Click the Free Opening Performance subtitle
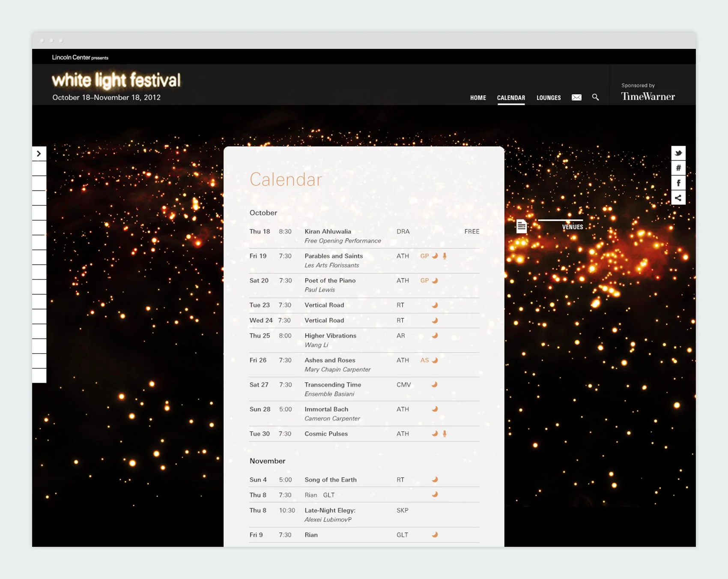Viewport: 728px width, 579px height. 343,241
